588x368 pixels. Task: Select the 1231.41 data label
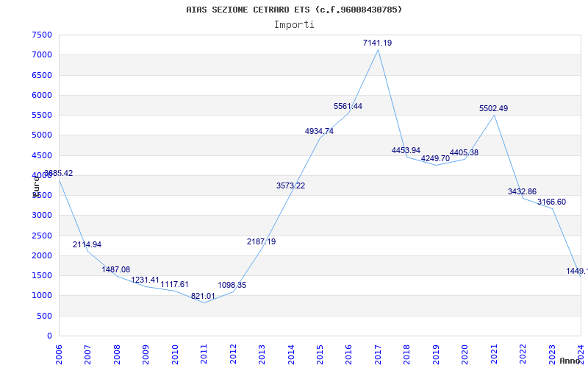coord(145,280)
